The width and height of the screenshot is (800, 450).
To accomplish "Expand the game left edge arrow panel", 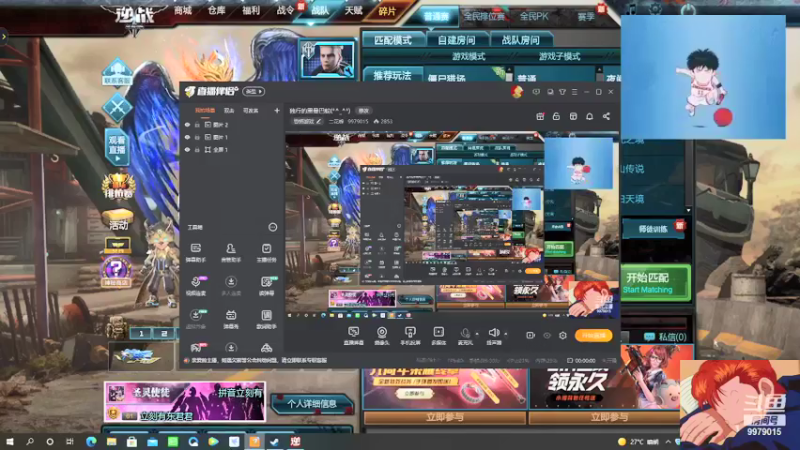I will (x=4, y=37).
